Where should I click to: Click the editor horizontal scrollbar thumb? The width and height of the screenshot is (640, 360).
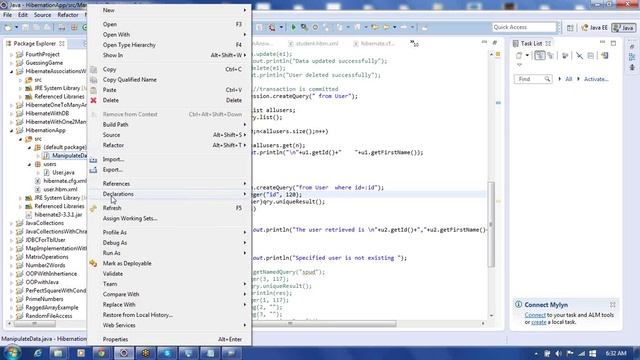[x=324, y=323]
